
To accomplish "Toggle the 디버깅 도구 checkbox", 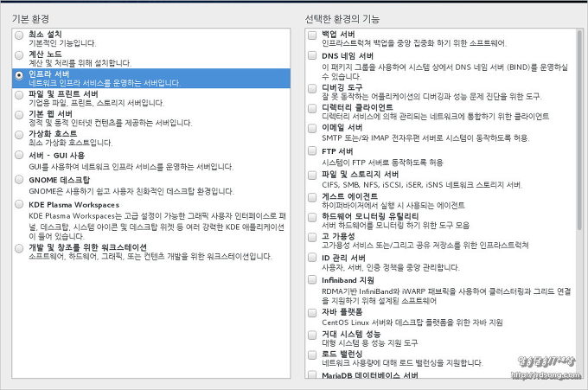I will coord(311,86).
